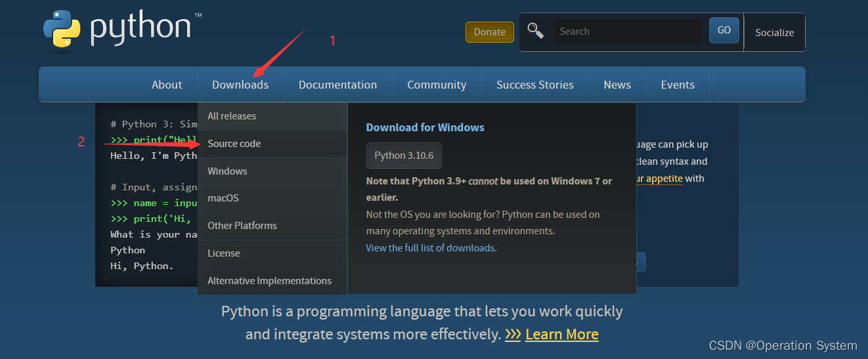Viewport: 868px width, 359px height.
Task: Click the magnifying glass search icon
Action: tap(536, 31)
